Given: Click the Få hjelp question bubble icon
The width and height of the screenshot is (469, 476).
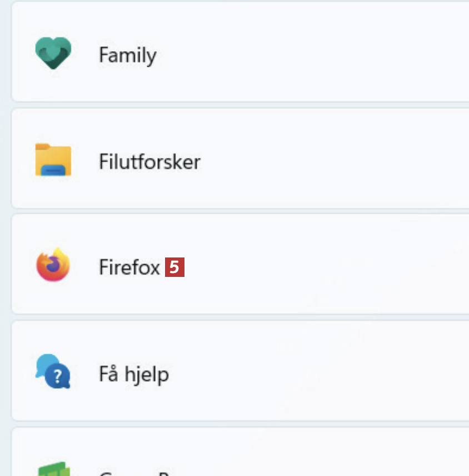Looking at the screenshot, I should 53,371.
